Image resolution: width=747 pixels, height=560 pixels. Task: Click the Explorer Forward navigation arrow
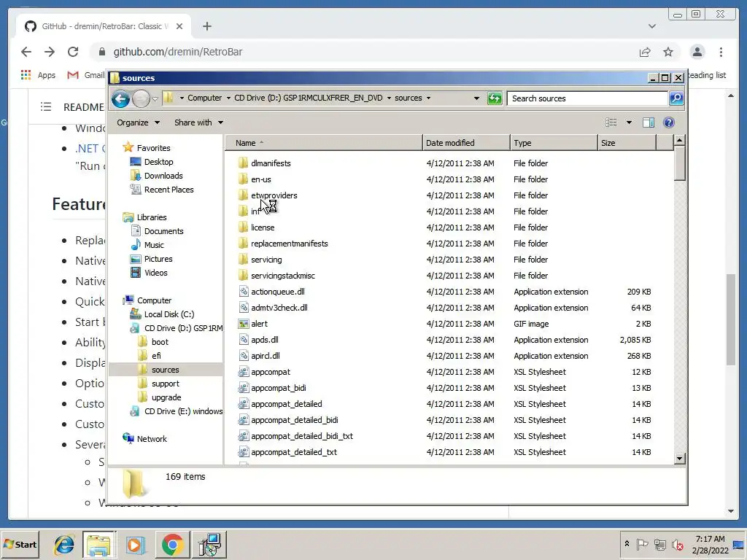click(141, 98)
